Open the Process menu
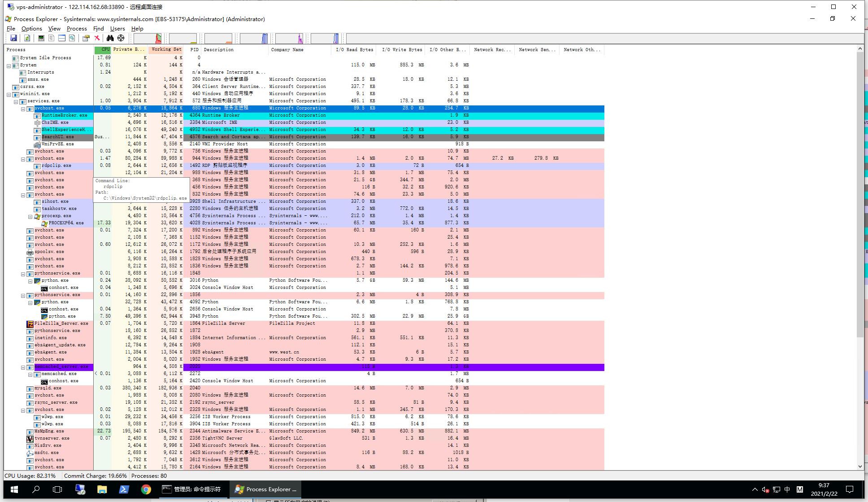The image size is (868, 502). click(77, 28)
